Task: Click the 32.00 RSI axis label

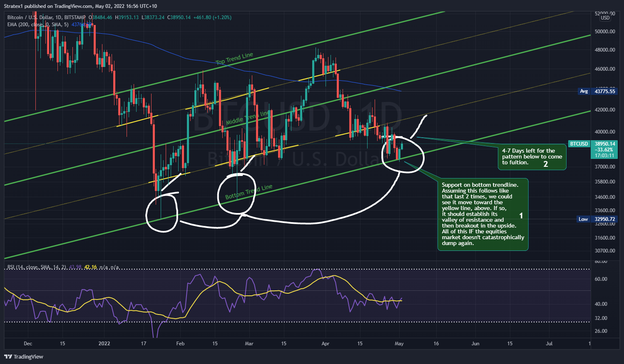Action: pos(601,318)
